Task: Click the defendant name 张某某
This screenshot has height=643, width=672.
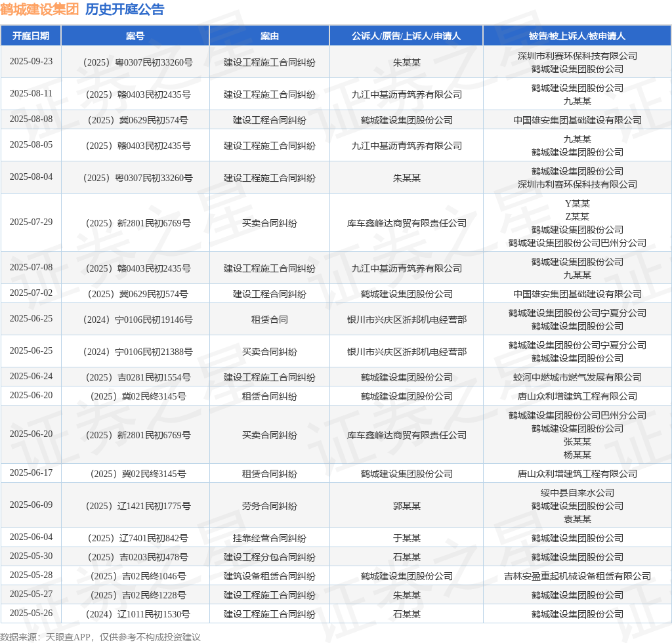Action: coord(577,441)
